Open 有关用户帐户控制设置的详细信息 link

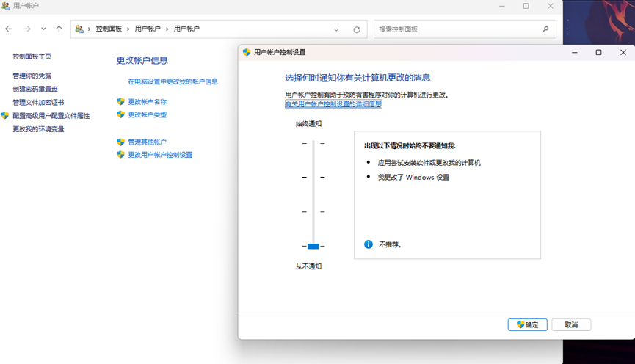pos(333,104)
